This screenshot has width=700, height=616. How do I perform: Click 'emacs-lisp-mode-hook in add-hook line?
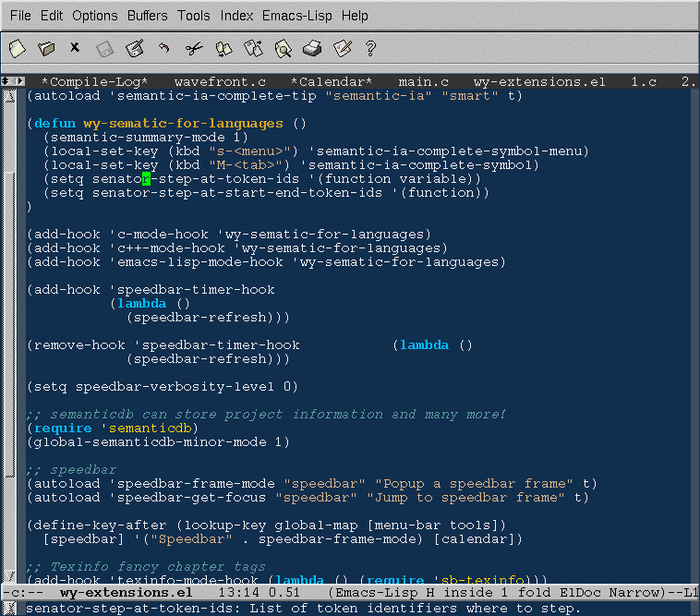click(x=197, y=262)
